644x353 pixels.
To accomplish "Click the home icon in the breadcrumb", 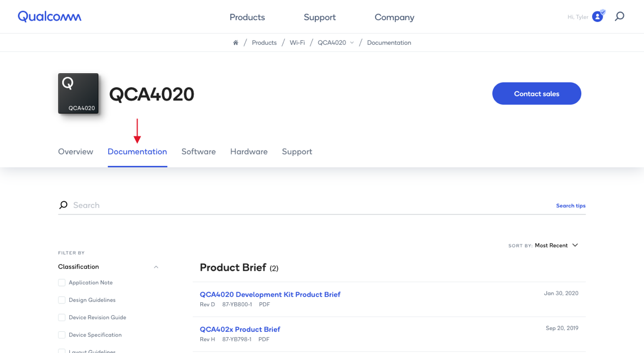I will coord(235,42).
